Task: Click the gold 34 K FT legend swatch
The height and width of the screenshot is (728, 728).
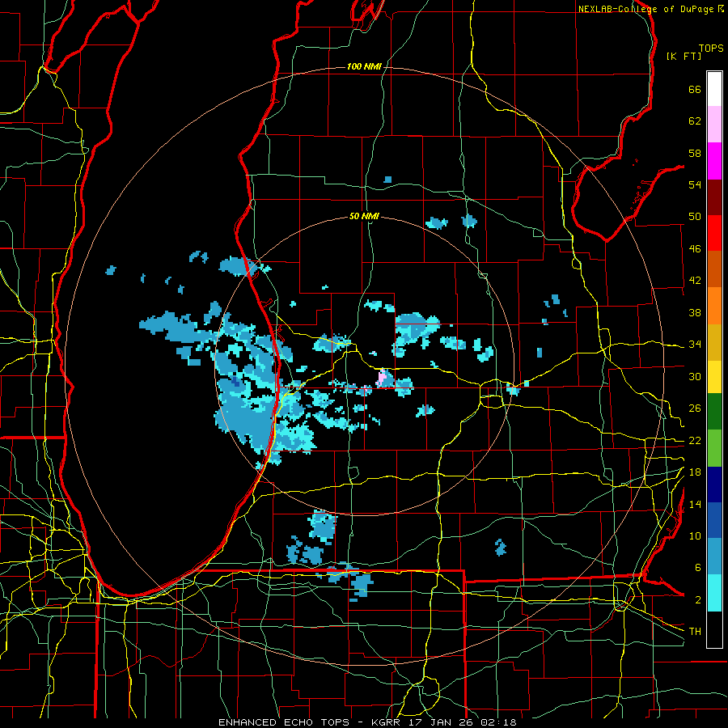Action: coord(714,342)
